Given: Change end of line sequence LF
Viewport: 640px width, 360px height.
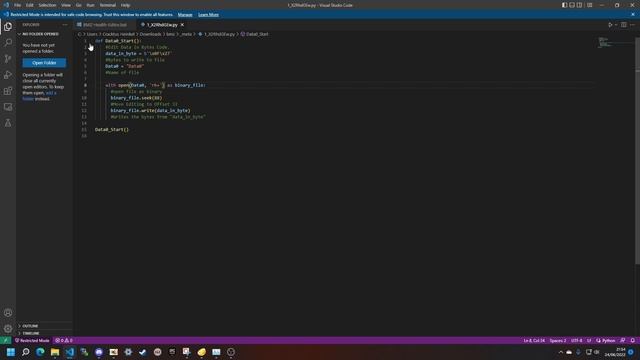Looking at the screenshot, I should point(589,340).
